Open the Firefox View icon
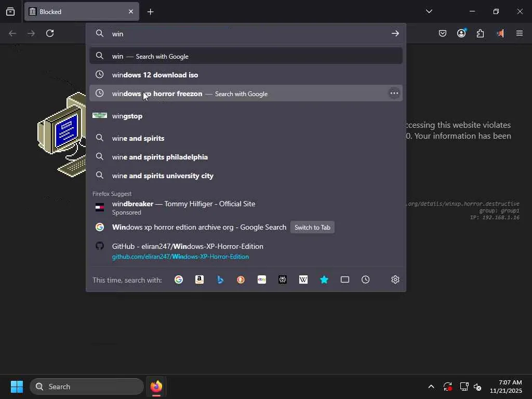The width and height of the screenshot is (532, 399). tap(10, 11)
